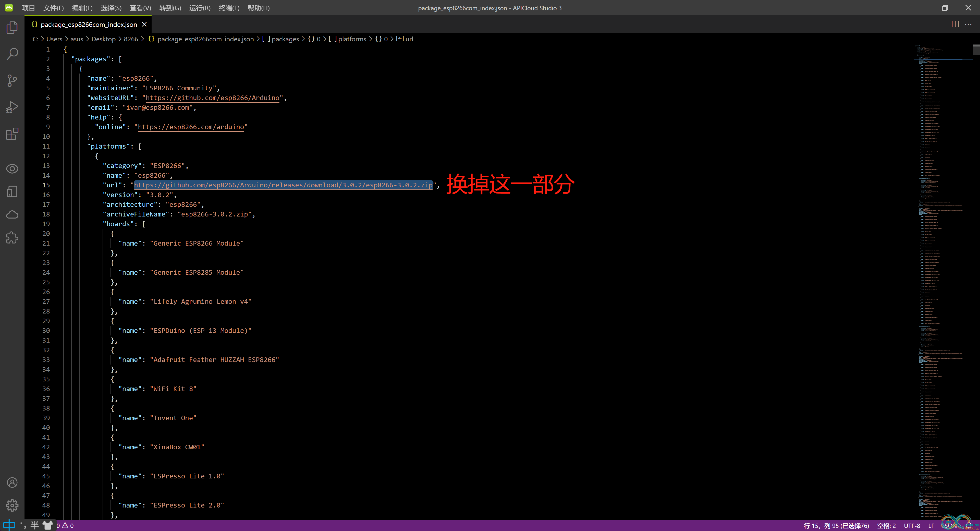Image resolution: width=980 pixels, height=531 pixels.
Task: Click the IME 半 half-width indicator
Action: click(x=35, y=525)
